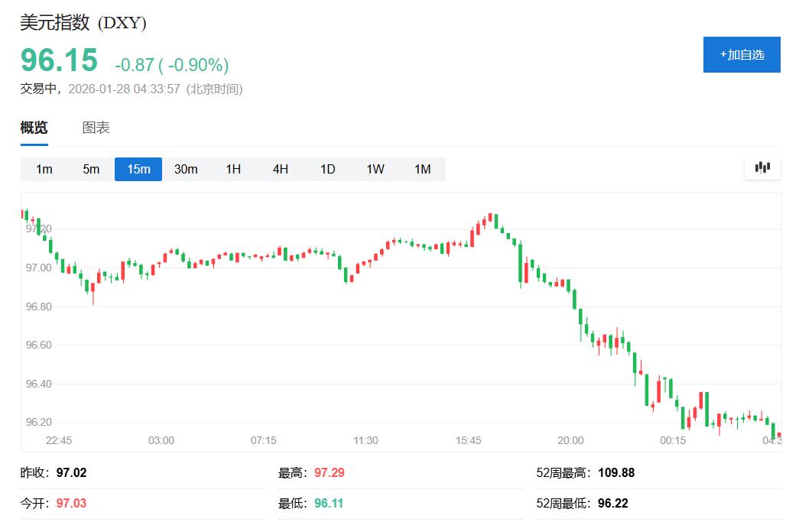
Task: Switch to the 概览 tab
Action: click(34, 128)
